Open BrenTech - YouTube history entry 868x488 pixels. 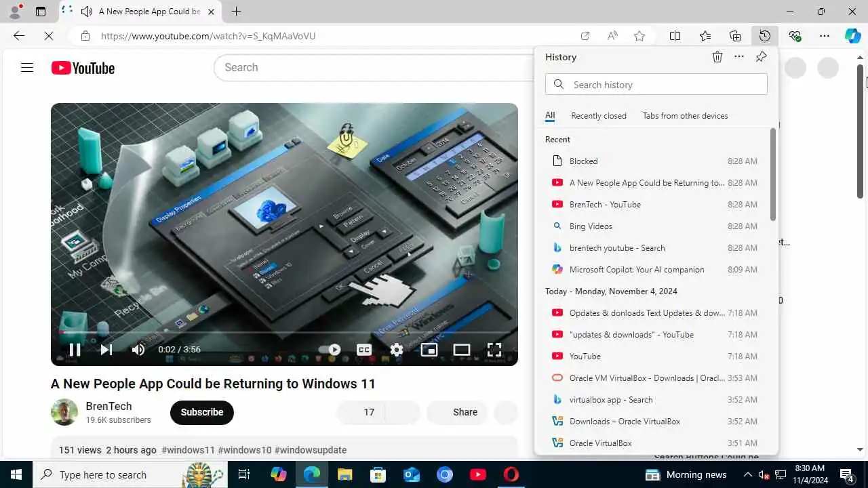tap(655, 205)
